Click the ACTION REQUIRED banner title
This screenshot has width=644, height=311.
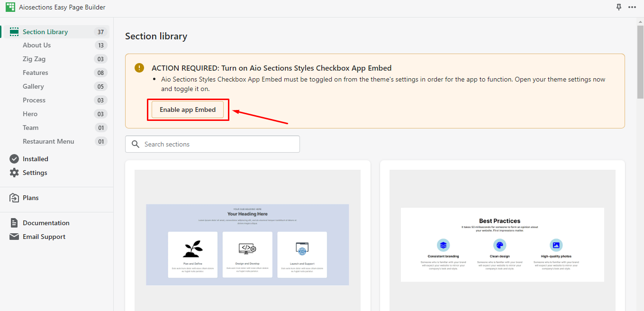[272, 68]
